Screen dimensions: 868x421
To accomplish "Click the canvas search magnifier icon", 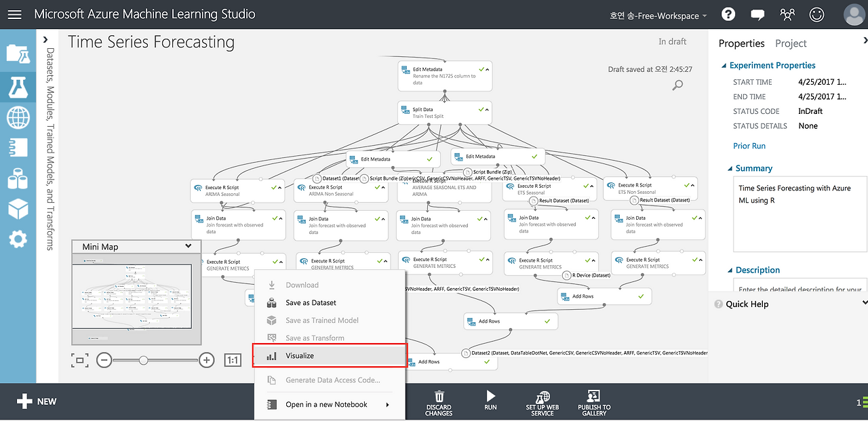I will [677, 85].
